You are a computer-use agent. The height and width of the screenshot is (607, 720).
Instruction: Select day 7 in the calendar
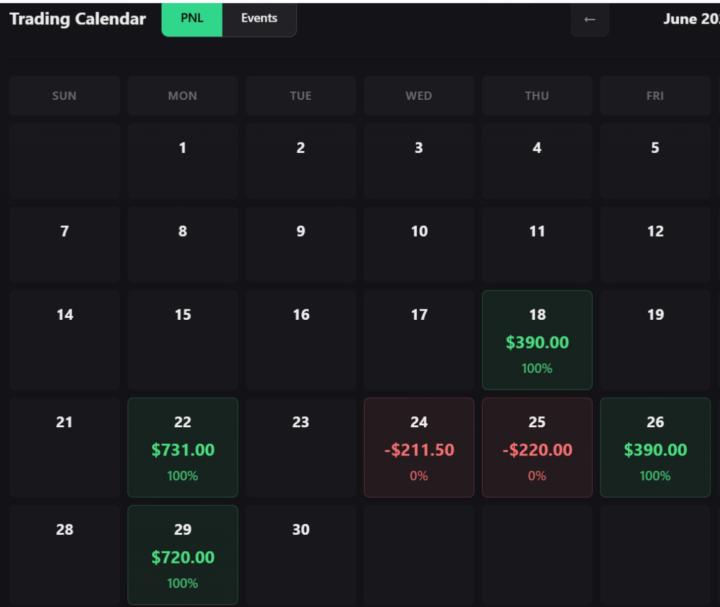click(64, 244)
